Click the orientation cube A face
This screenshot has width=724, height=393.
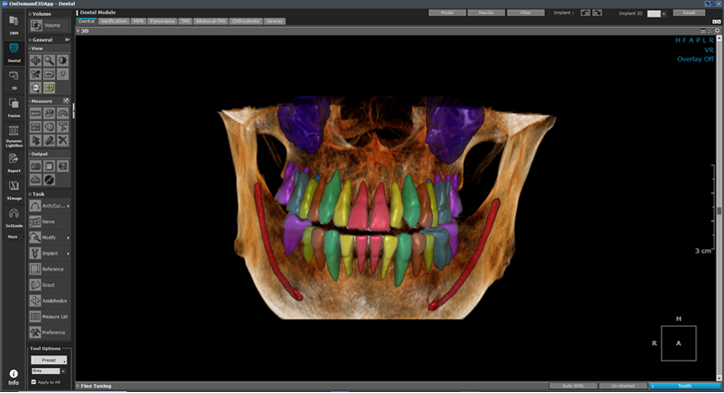[x=678, y=343]
